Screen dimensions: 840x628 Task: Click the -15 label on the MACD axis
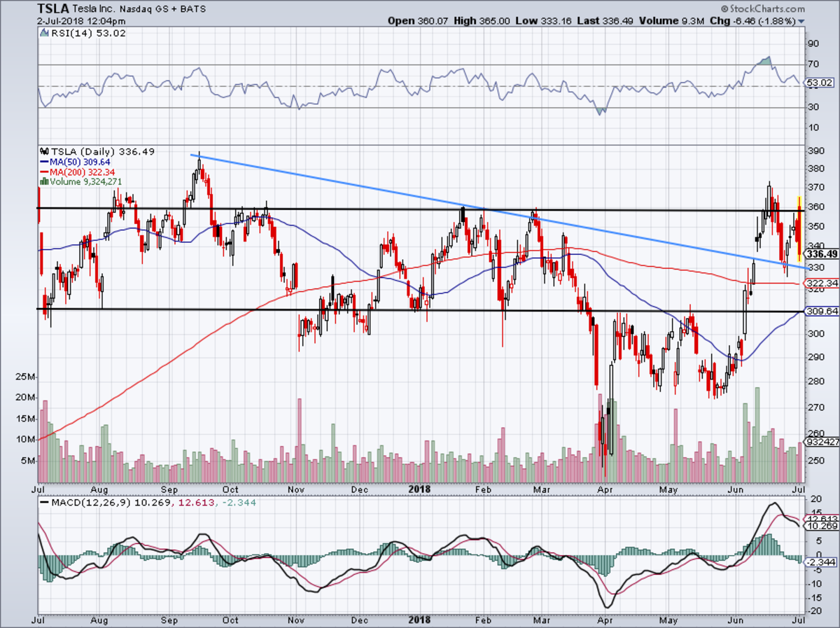click(814, 597)
